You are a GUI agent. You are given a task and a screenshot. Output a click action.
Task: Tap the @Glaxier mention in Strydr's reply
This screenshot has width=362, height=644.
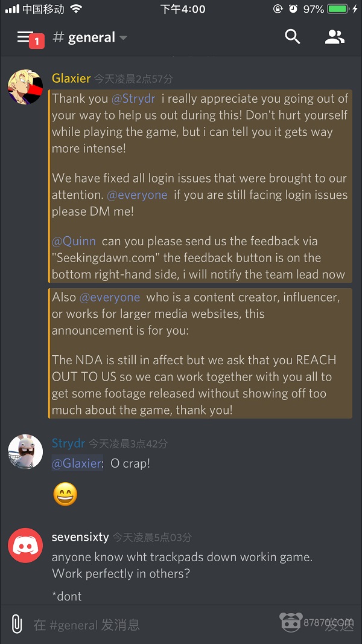[x=77, y=463]
